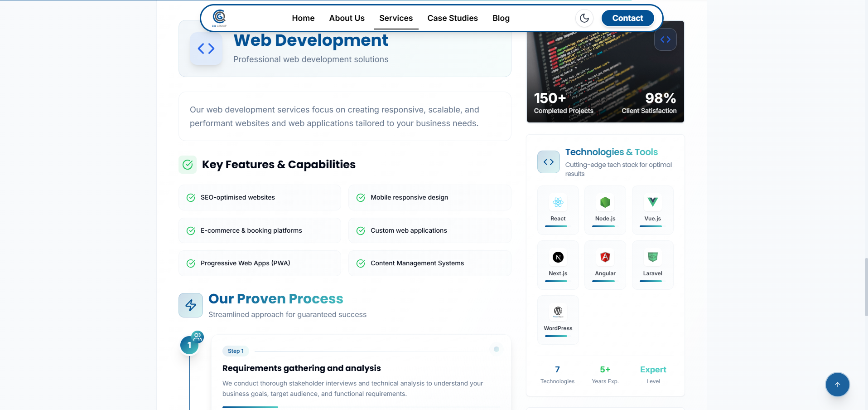Open the About Us page
868x410 pixels.
pos(347,18)
